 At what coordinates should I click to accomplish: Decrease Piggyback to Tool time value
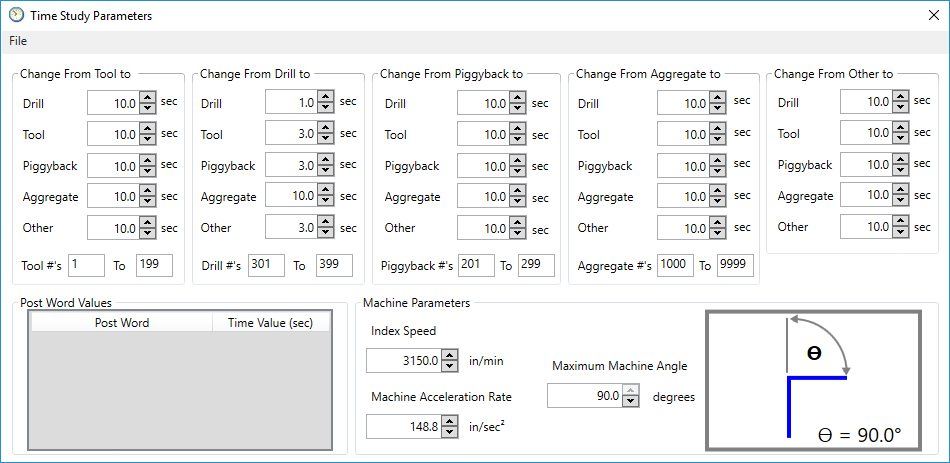pos(517,139)
